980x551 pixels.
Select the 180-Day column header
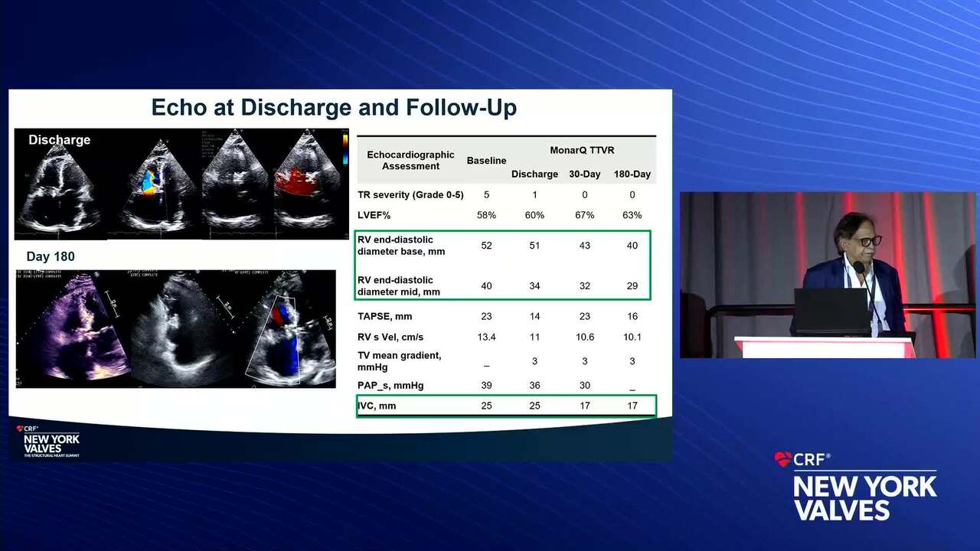[x=632, y=174]
